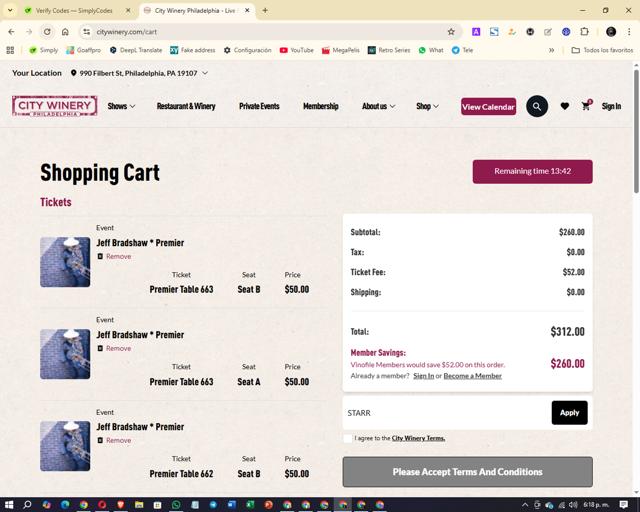
Task: Open WhatsApp from the taskbar
Action: pyautogui.click(x=176, y=505)
